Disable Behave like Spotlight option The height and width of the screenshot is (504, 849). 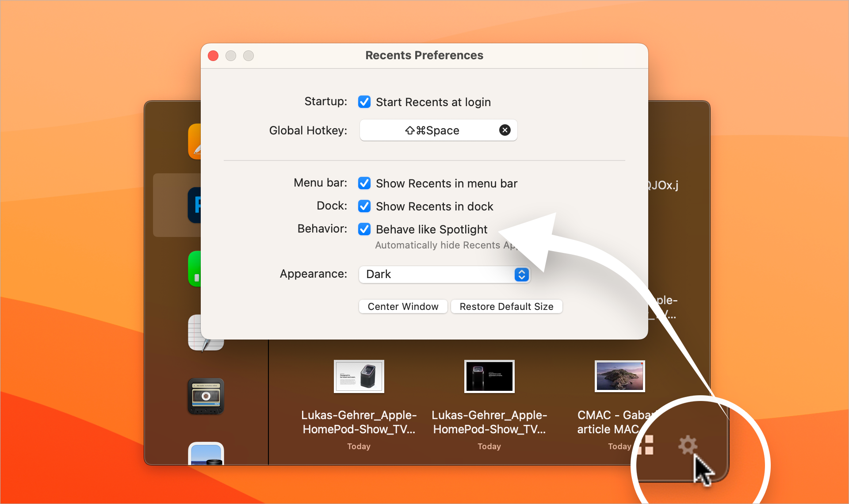coord(364,229)
